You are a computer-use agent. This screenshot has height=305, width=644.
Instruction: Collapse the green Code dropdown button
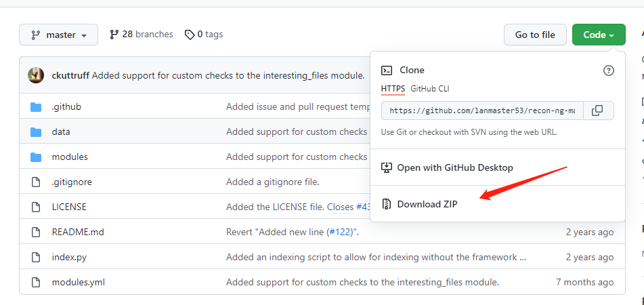599,35
